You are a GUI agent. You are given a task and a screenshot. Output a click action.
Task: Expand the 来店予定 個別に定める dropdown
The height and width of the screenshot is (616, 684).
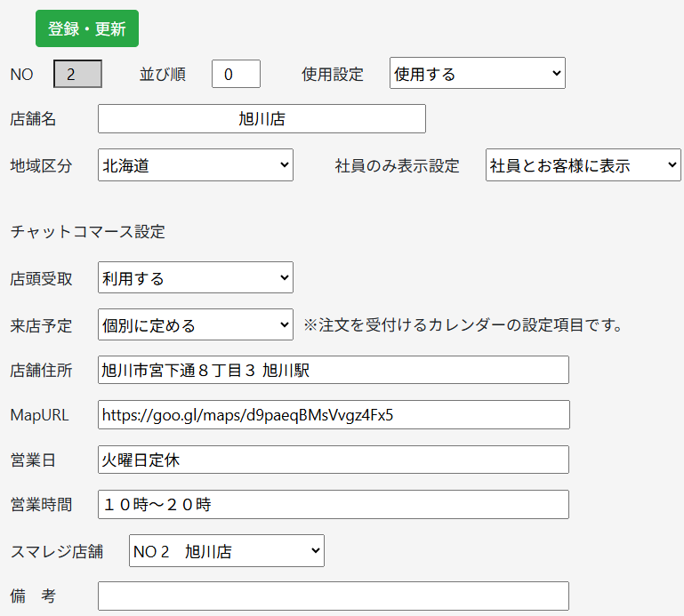point(196,324)
